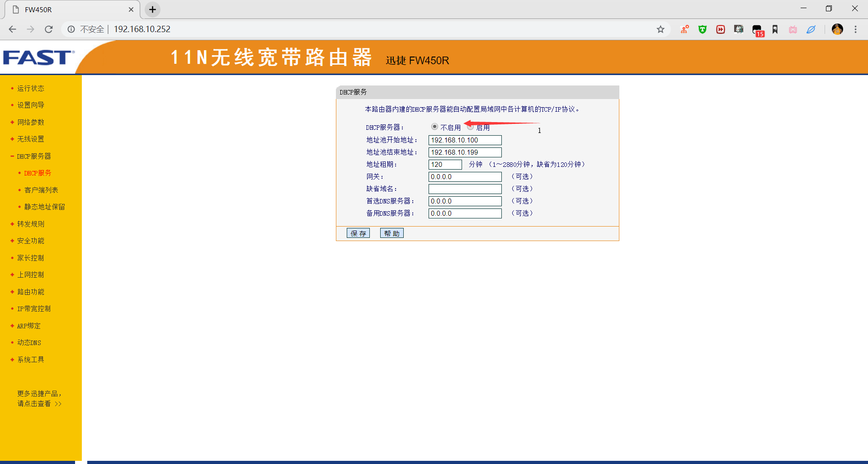
Task: Bookmark this page using the star icon
Action: [660, 29]
